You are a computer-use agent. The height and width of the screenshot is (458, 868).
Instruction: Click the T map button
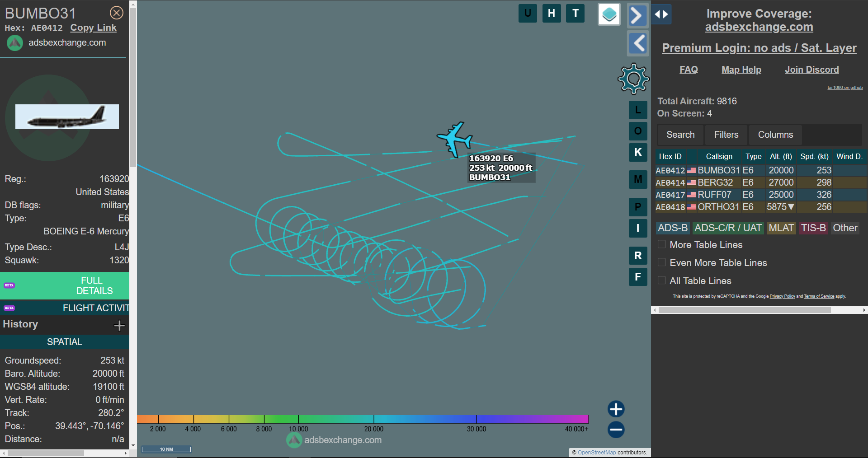[x=576, y=13]
